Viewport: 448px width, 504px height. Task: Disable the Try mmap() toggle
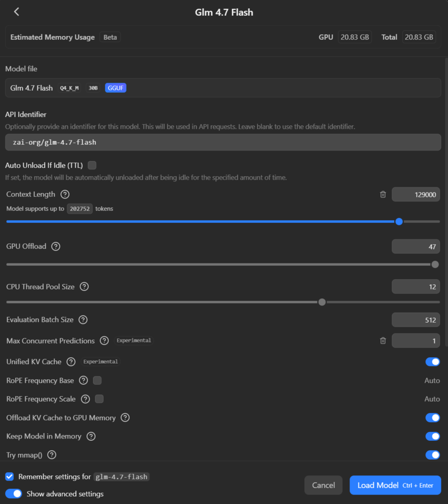point(432,455)
